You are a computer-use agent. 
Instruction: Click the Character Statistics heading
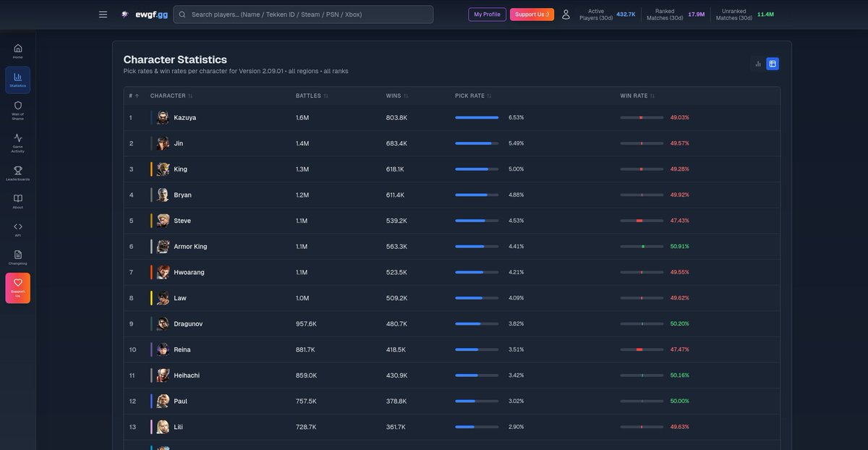click(x=175, y=59)
